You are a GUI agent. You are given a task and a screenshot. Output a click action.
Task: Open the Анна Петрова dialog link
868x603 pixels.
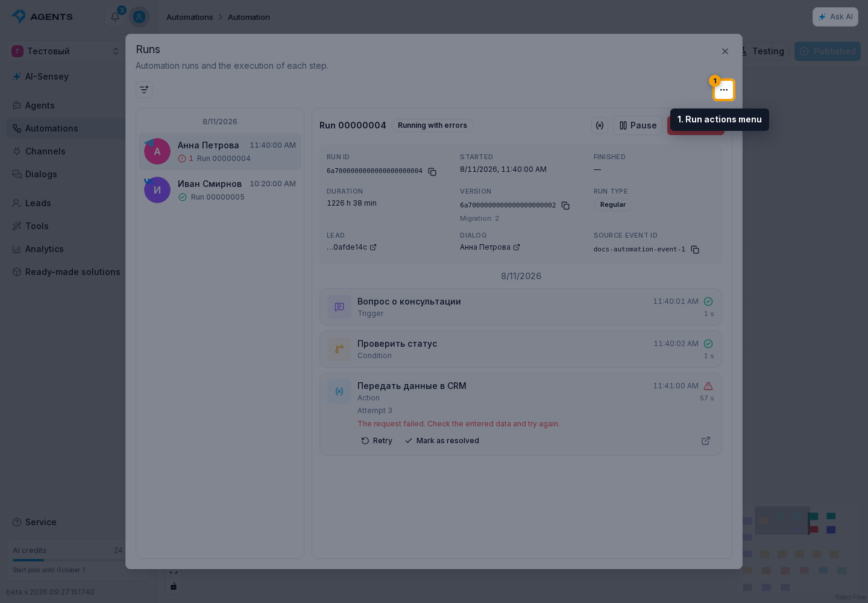coord(489,247)
